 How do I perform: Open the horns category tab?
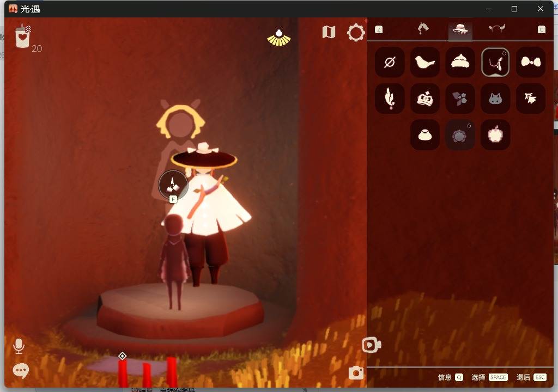(497, 29)
